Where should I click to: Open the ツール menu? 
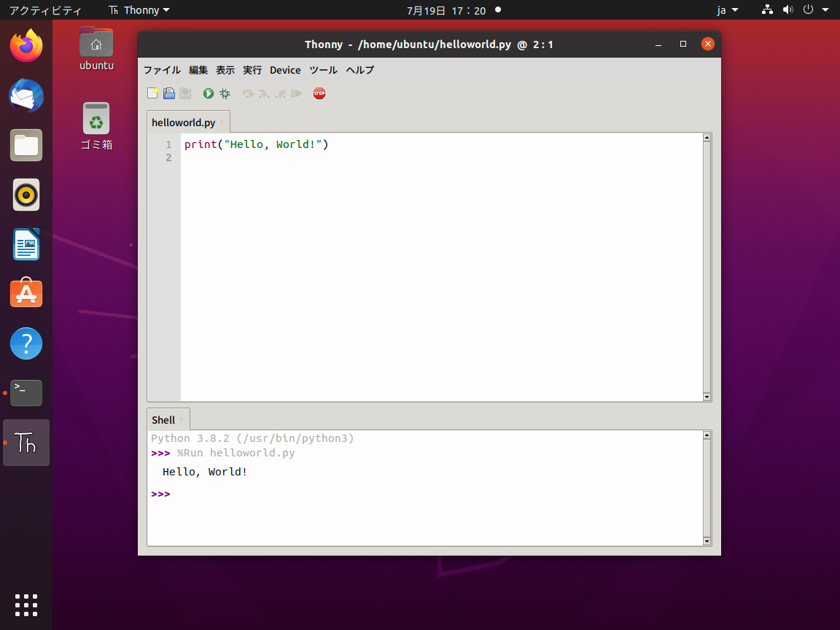coord(323,70)
